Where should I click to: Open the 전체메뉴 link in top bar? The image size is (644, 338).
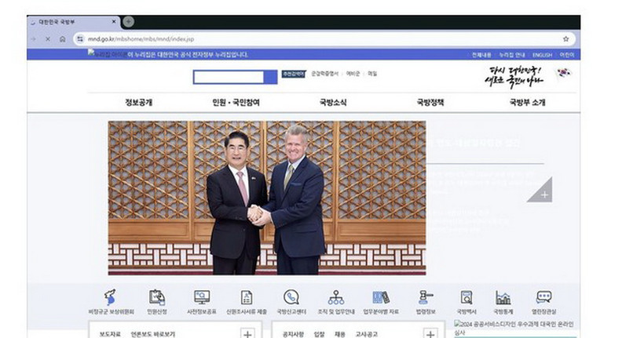[x=481, y=55]
